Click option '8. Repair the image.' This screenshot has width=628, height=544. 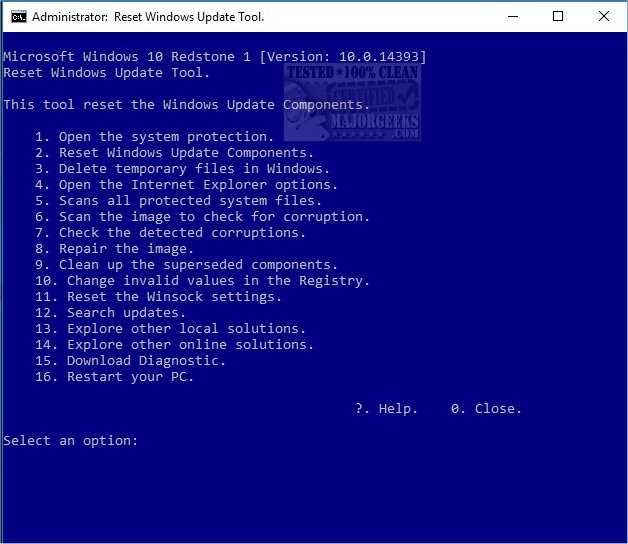tap(115, 249)
